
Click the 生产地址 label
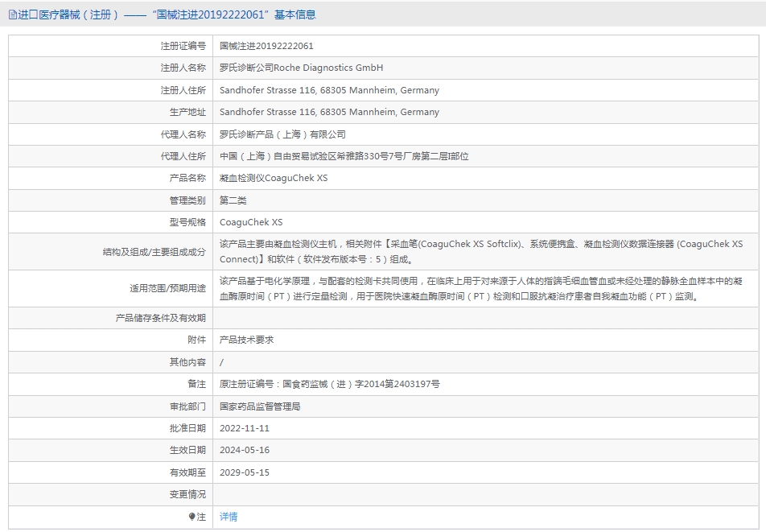tap(187, 113)
